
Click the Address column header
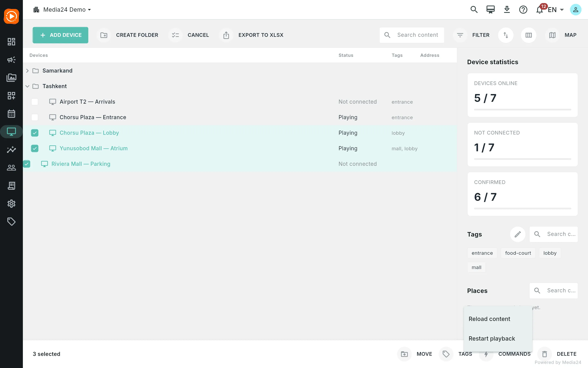(x=430, y=55)
